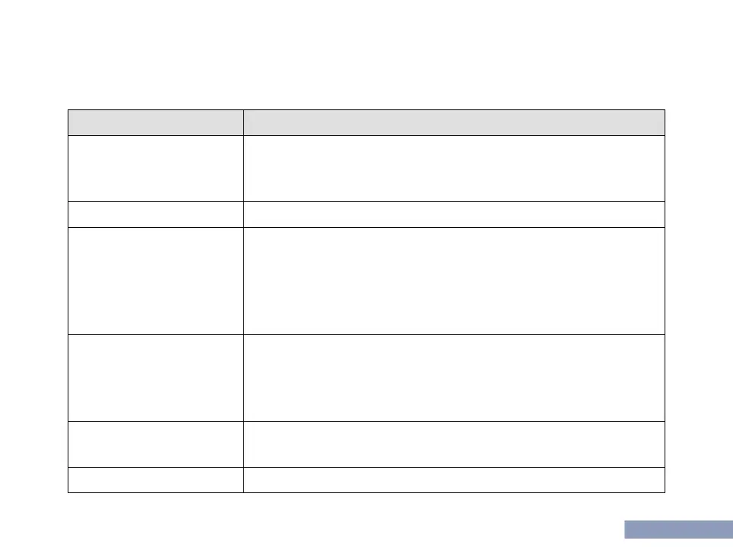
Task: Select the narrow gray header cell
Action: pos(156,123)
